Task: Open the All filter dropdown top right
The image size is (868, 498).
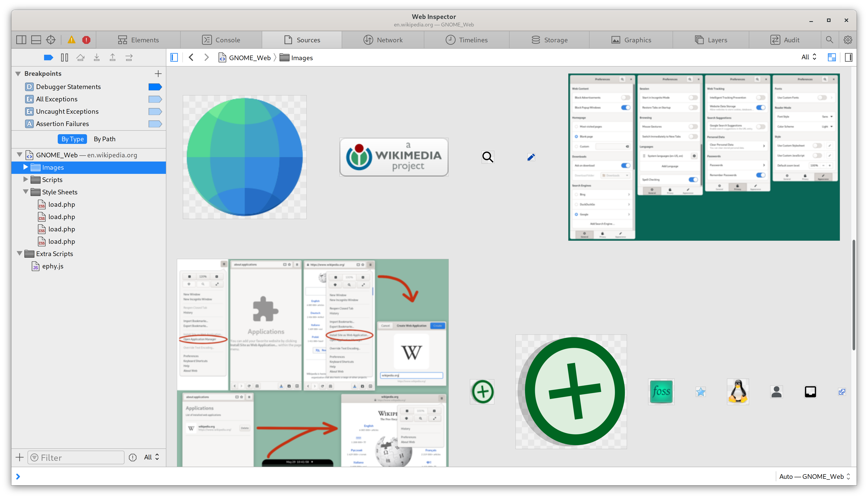Action: 809,57
